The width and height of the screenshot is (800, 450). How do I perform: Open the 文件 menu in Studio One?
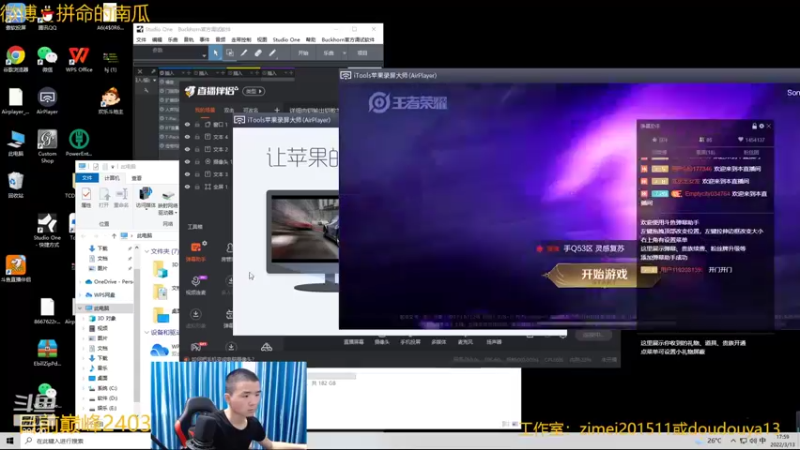[x=141, y=40]
